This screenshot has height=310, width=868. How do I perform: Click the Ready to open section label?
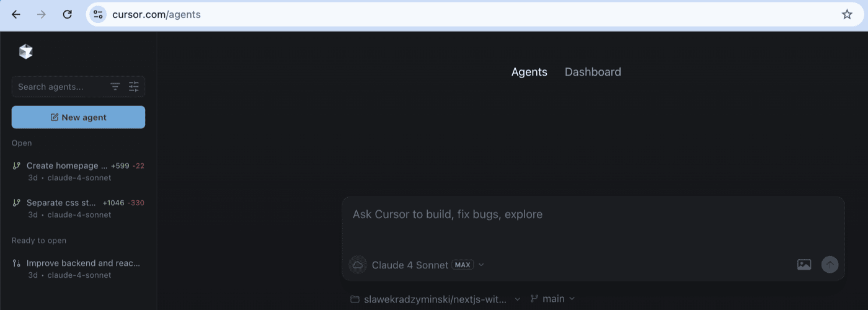pos(39,241)
